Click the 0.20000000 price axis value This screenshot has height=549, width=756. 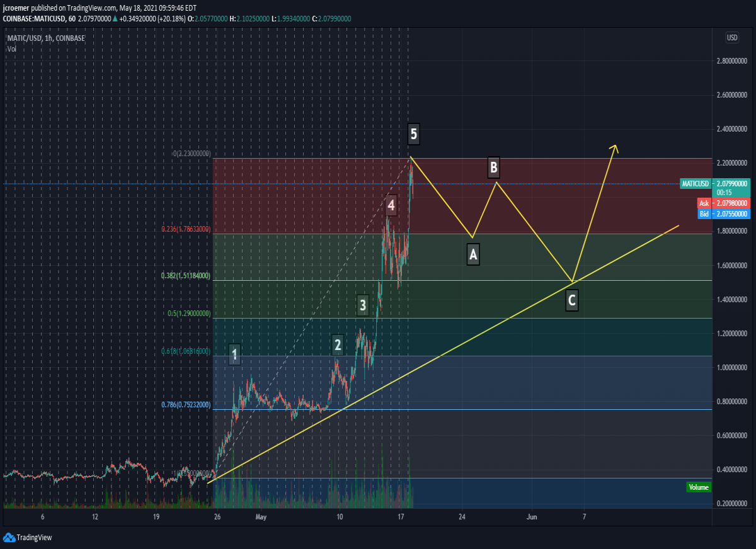731,504
